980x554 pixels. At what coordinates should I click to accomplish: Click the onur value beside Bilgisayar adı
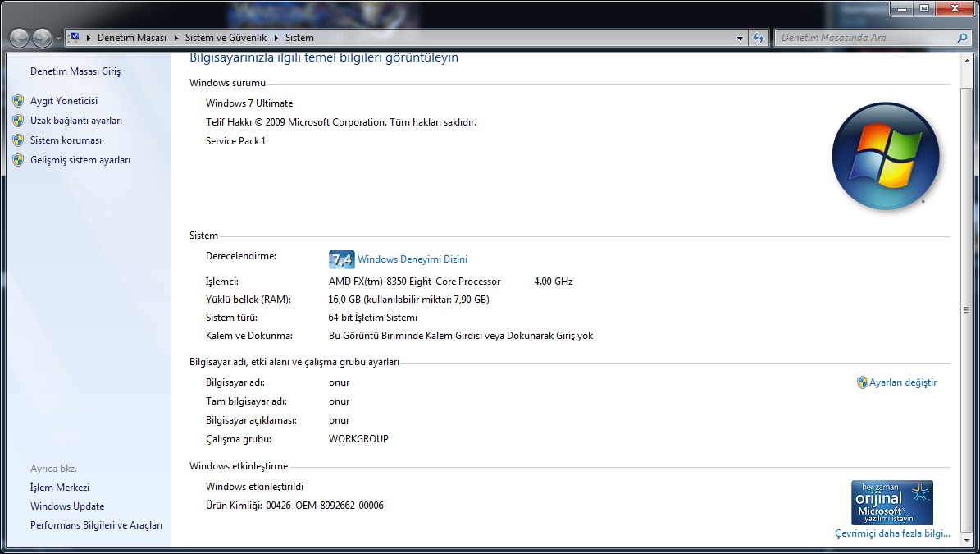(340, 382)
